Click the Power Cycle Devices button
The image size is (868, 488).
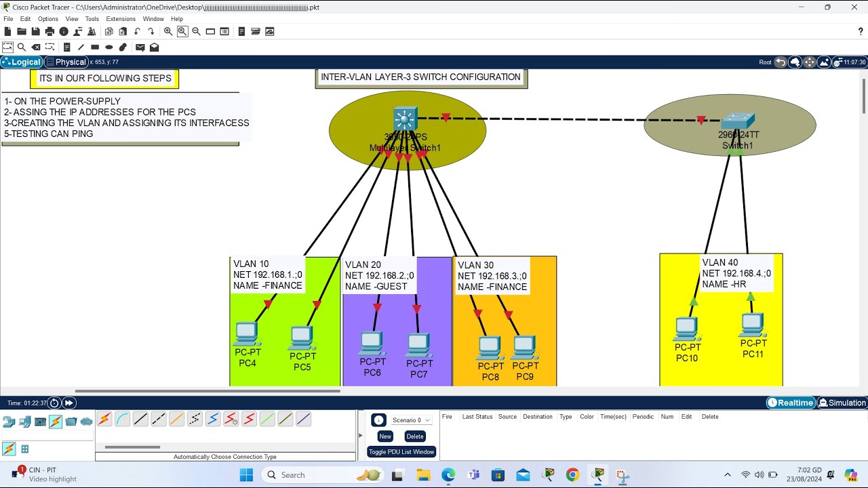click(55, 403)
